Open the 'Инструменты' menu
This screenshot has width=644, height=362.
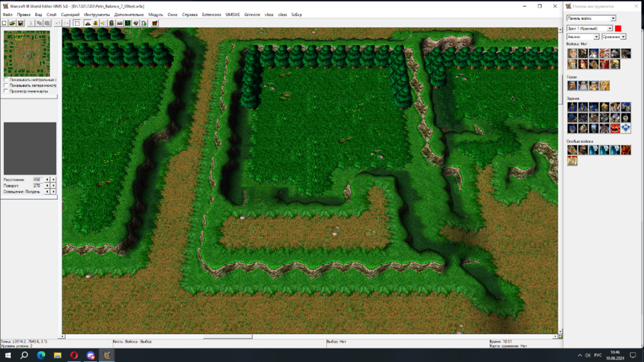[x=97, y=14]
